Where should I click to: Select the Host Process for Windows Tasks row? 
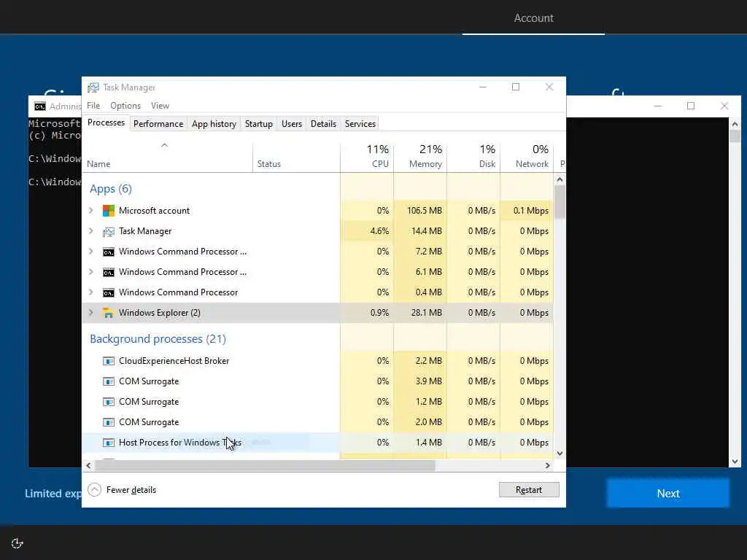pyautogui.click(x=318, y=443)
